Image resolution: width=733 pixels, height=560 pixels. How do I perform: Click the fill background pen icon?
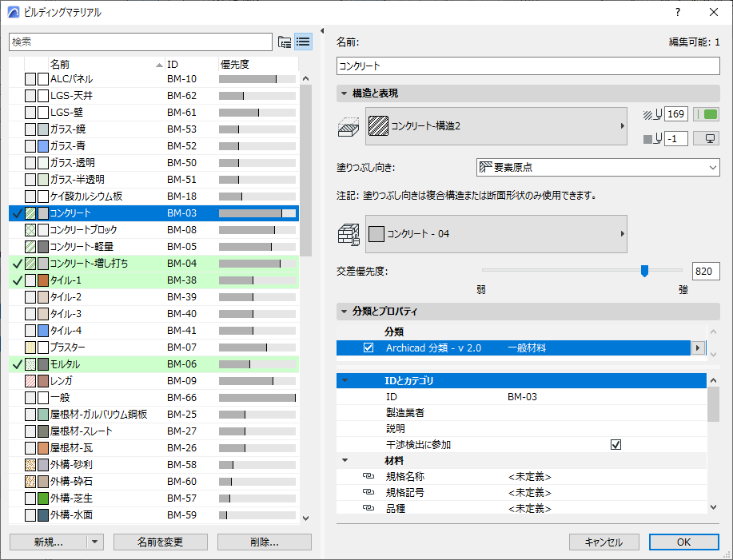[x=652, y=139]
